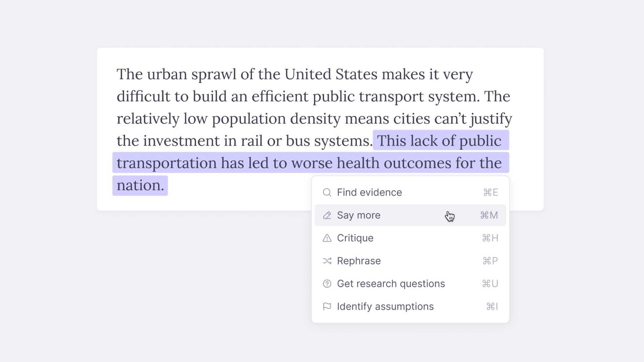Click the ⌘U shortcut label
The height and width of the screenshot is (362, 644).
pyautogui.click(x=490, y=284)
